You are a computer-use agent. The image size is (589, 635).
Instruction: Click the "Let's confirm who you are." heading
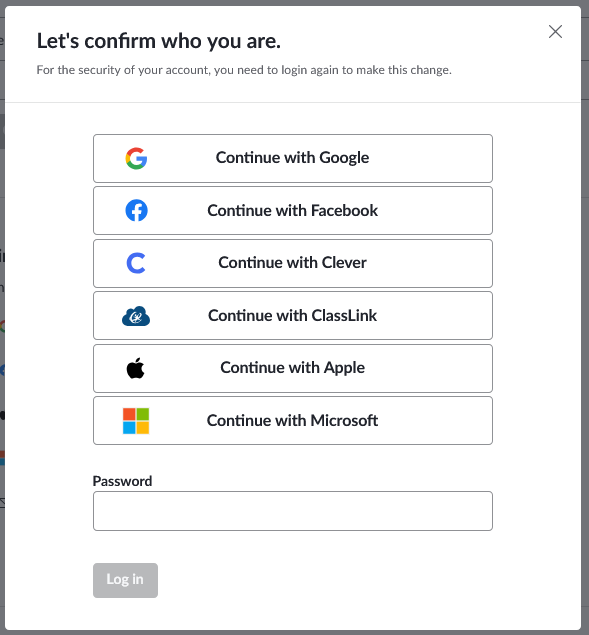(x=159, y=41)
